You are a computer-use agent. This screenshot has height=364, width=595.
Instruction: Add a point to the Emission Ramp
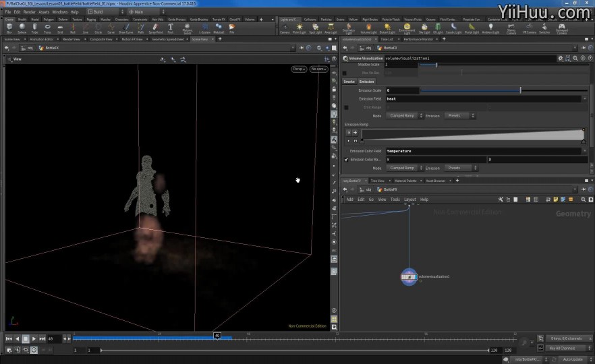coord(355,132)
